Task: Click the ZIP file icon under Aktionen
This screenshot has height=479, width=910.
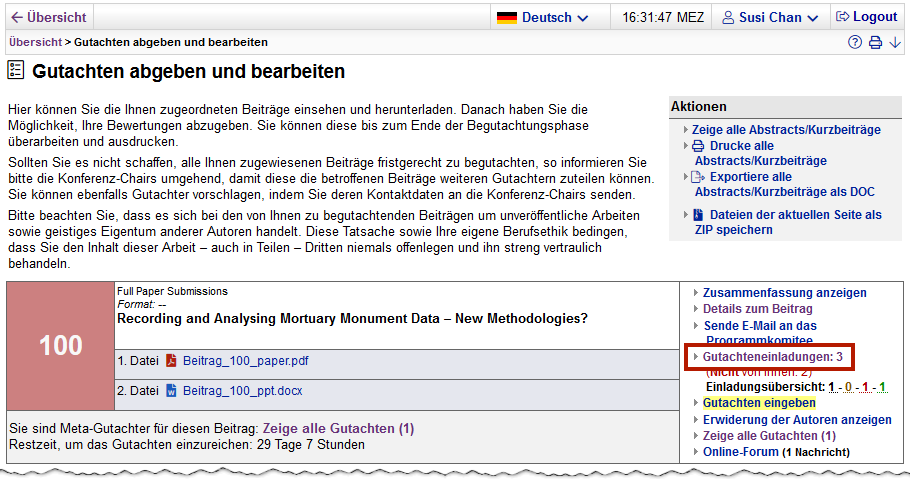Action: pyautogui.click(x=698, y=215)
